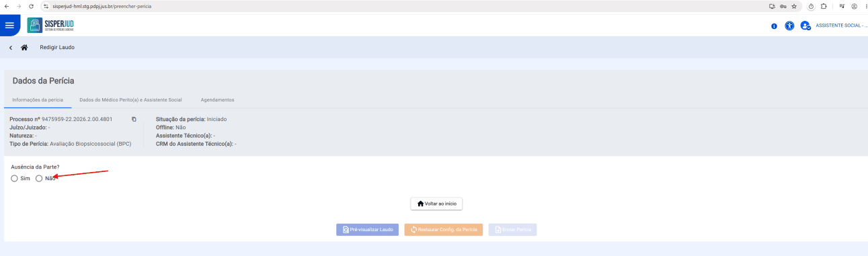Click the Natureza field text

pos(23,136)
